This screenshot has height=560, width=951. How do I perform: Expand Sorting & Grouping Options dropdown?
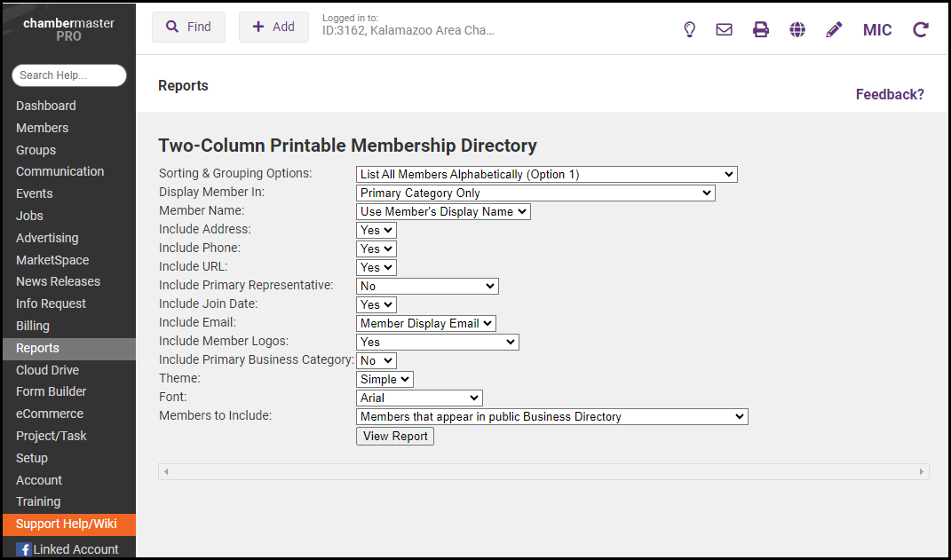(x=546, y=175)
